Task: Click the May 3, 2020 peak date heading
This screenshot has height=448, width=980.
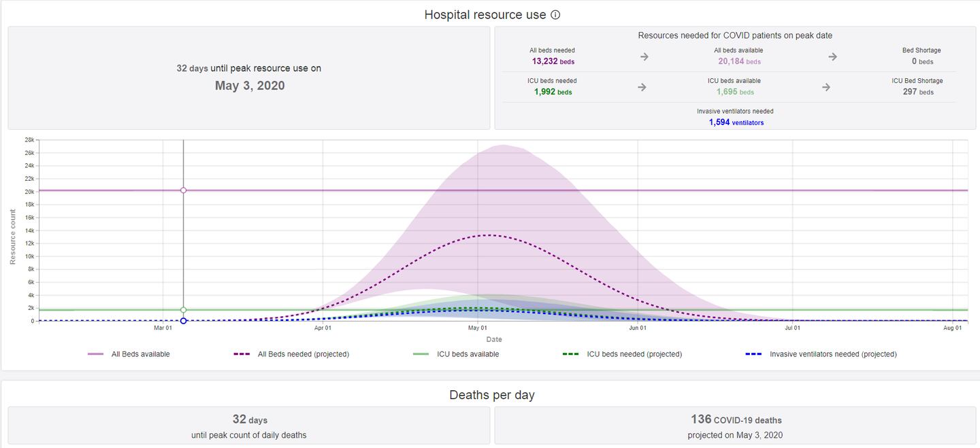Action: tap(250, 86)
